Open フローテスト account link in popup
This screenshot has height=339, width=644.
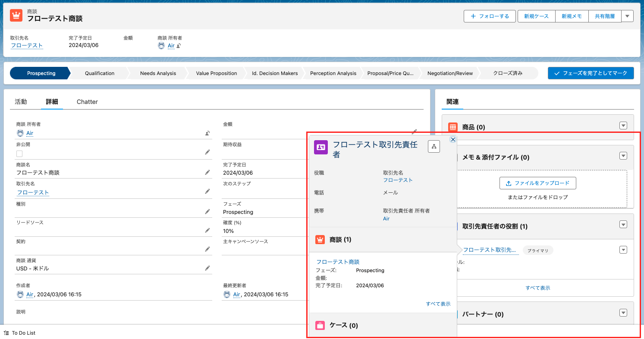point(398,180)
